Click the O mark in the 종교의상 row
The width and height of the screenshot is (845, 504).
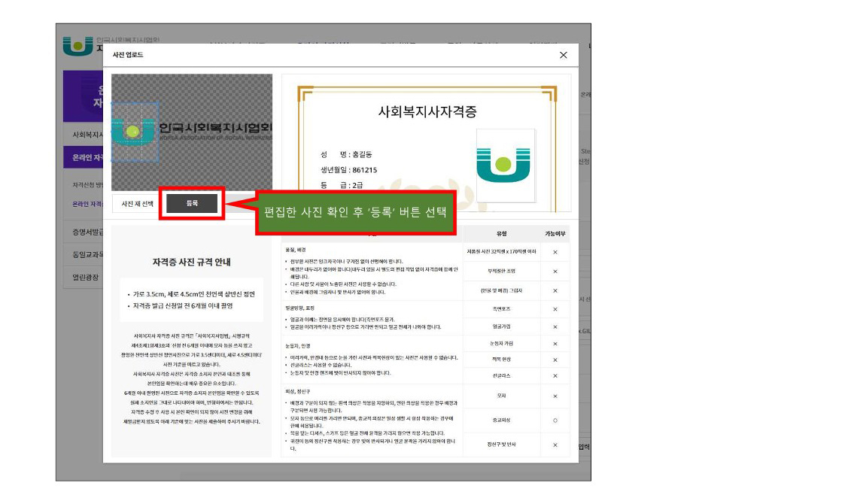(555, 421)
